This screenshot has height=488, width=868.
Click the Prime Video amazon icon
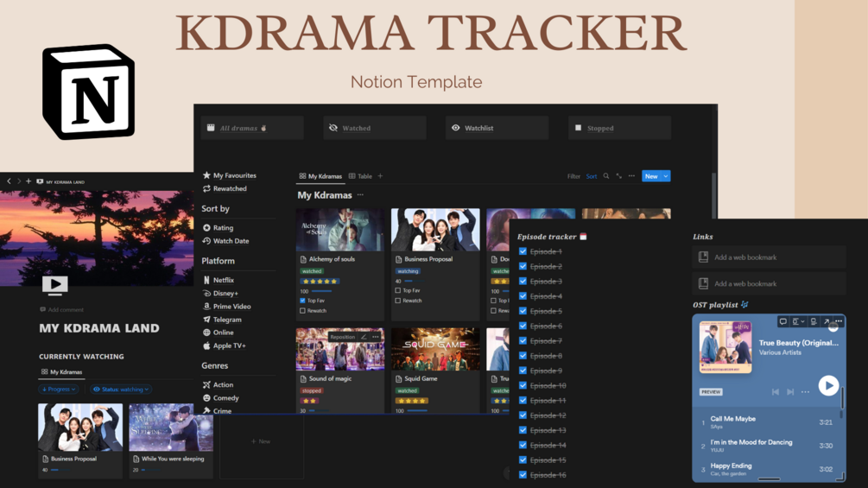point(206,306)
